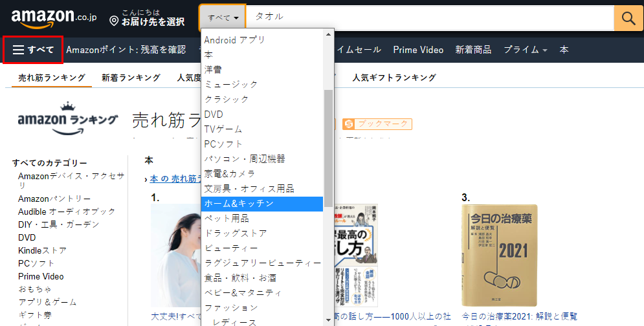The image size is (644, 326).
Task: Choose TVゲーム from the dropdown list
Action: pos(262,129)
